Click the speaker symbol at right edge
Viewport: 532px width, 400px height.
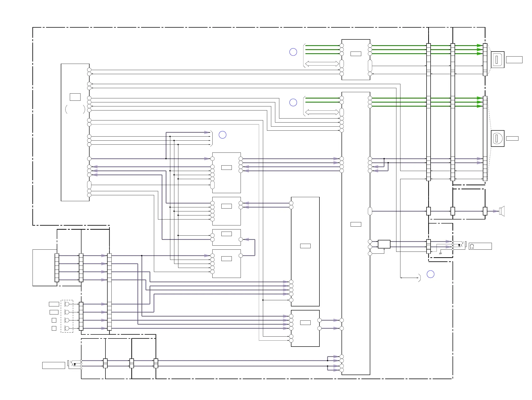(x=502, y=211)
